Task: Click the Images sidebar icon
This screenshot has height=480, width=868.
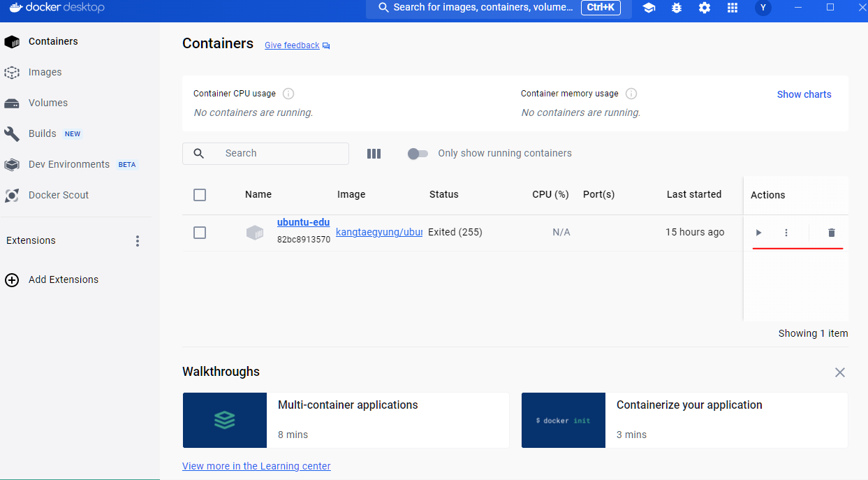Action: point(12,73)
